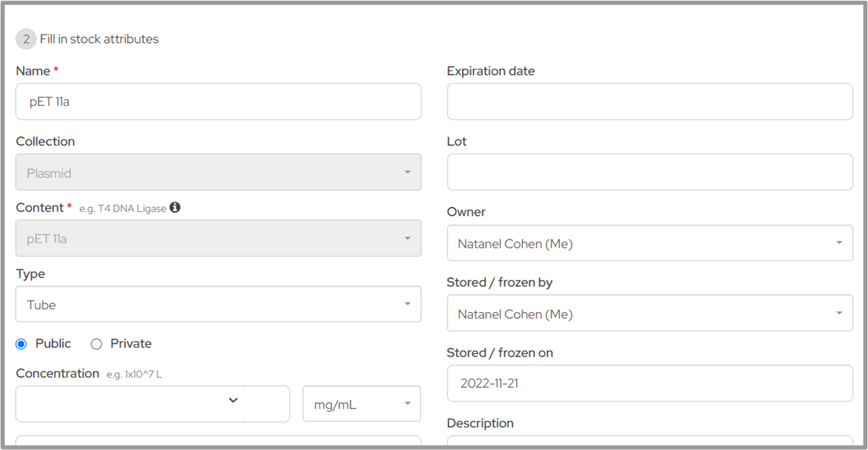Image resolution: width=868 pixels, height=450 pixels.
Task: Click the info icon next to Content
Action: pyautogui.click(x=175, y=208)
